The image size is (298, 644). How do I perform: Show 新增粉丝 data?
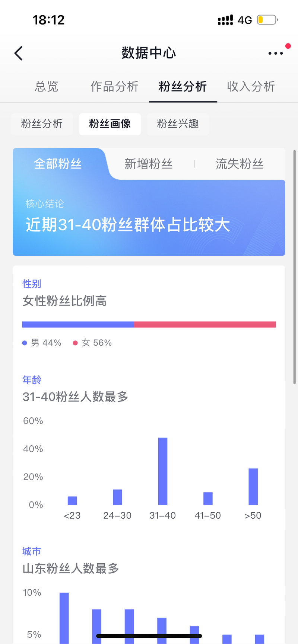coord(149,164)
